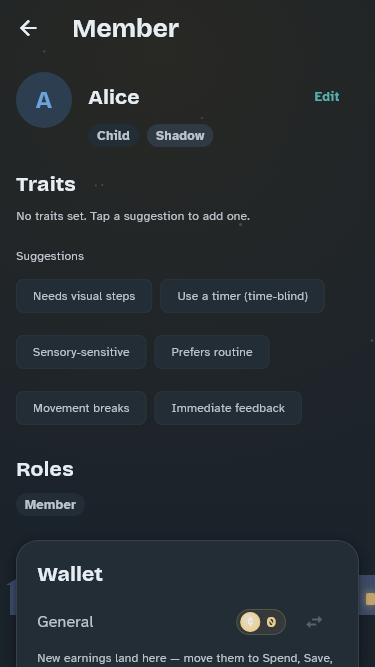This screenshot has height=667, width=375.
Task: Select the Child tag
Action: point(113,136)
